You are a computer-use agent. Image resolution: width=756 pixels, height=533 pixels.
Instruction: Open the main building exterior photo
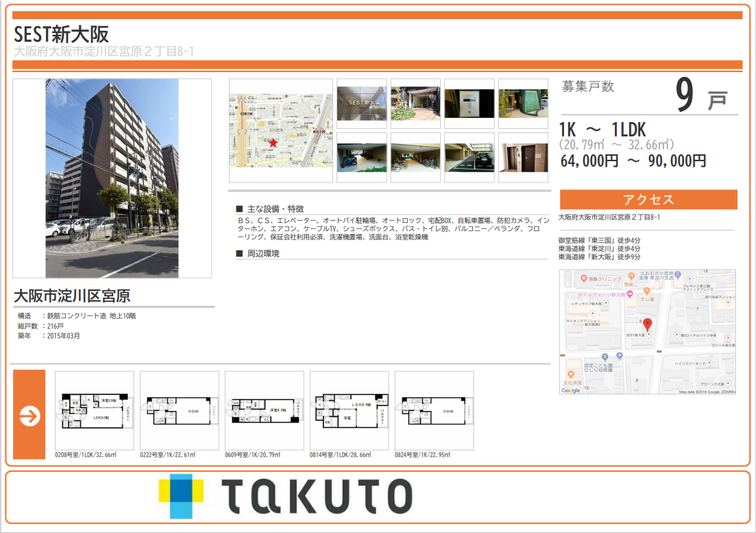tap(112, 178)
